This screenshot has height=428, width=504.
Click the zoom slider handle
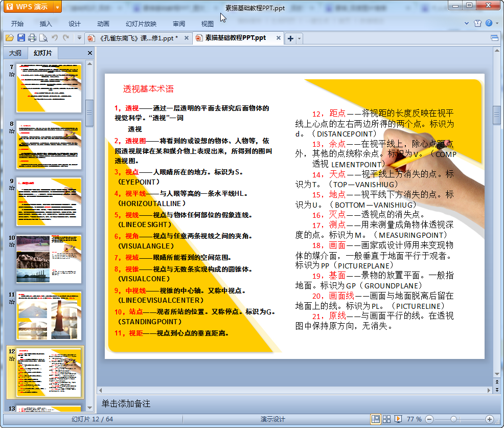453,419
